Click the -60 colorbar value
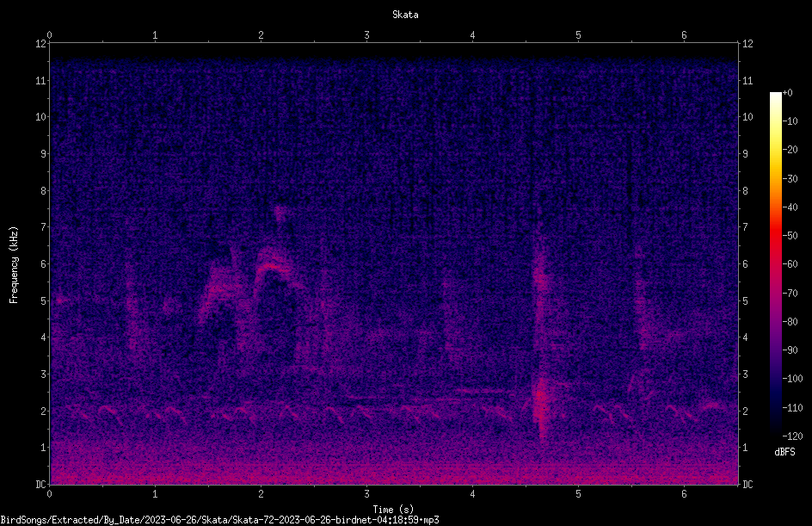 (790, 264)
